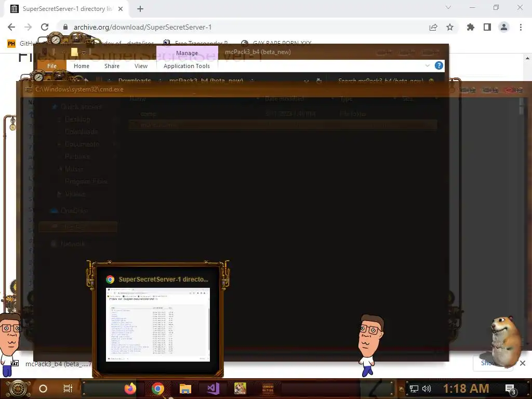
Task: Open the Explorer address history dropdown
Action: 307,81
